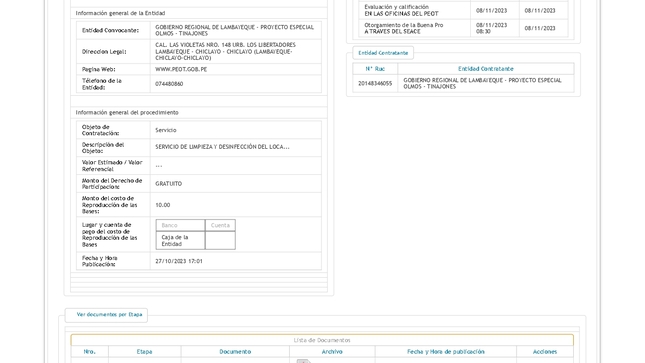Image resolution: width=645 pixels, height=363 pixels.
Task: Click the GRATUITO value
Action: 169,184
